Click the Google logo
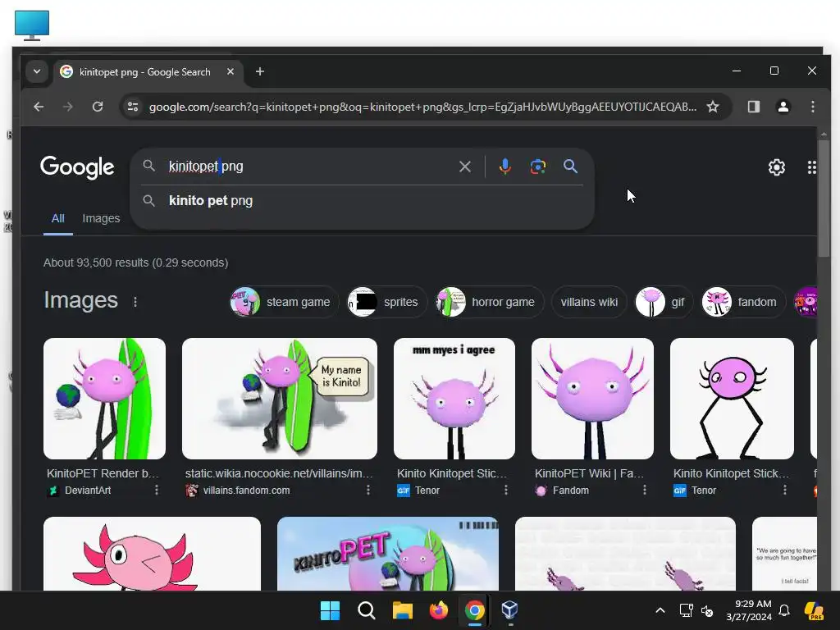Screen dimensions: 840x630 [77, 167]
